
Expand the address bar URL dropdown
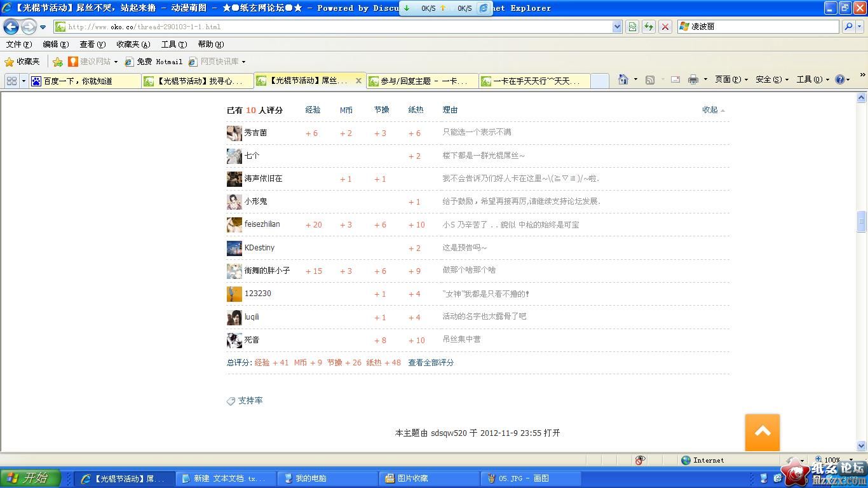[616, 27]
